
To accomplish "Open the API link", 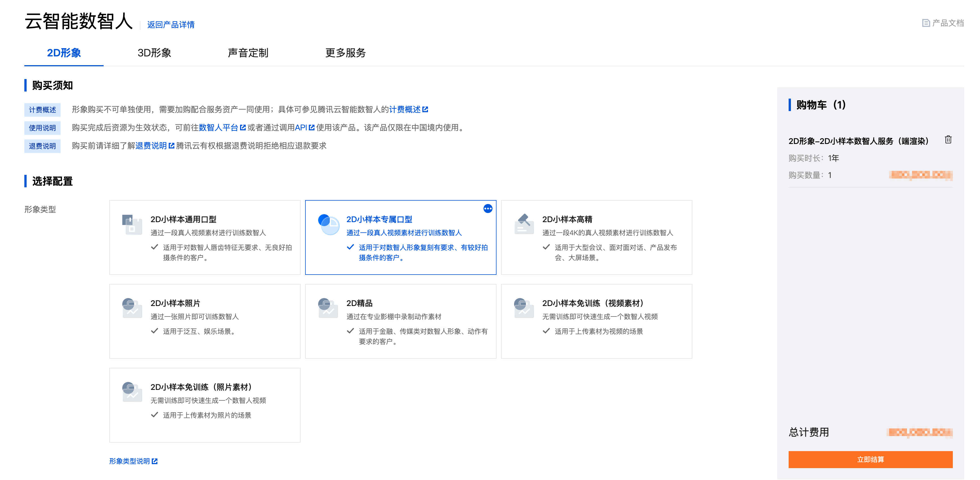I will (x=301, y=128).
